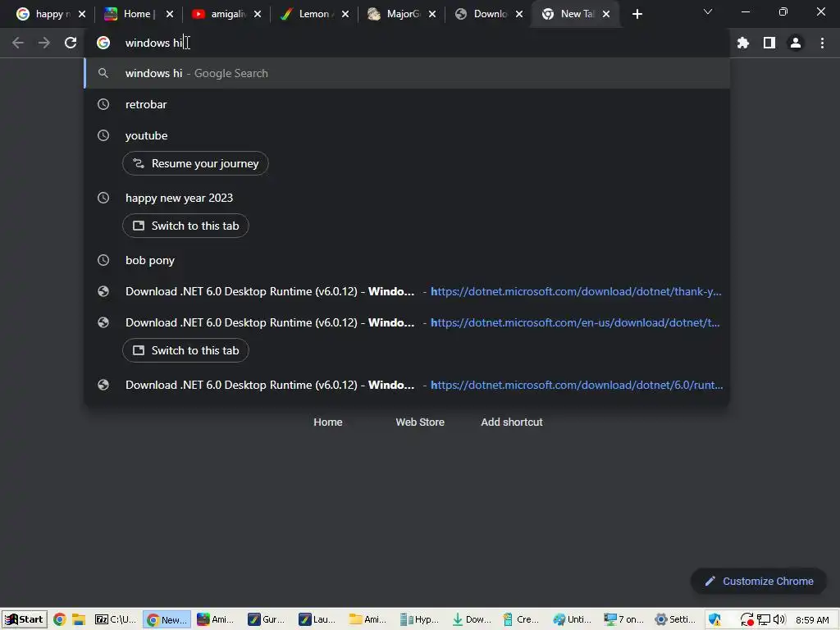Go forward using the forward arrow

44,43
